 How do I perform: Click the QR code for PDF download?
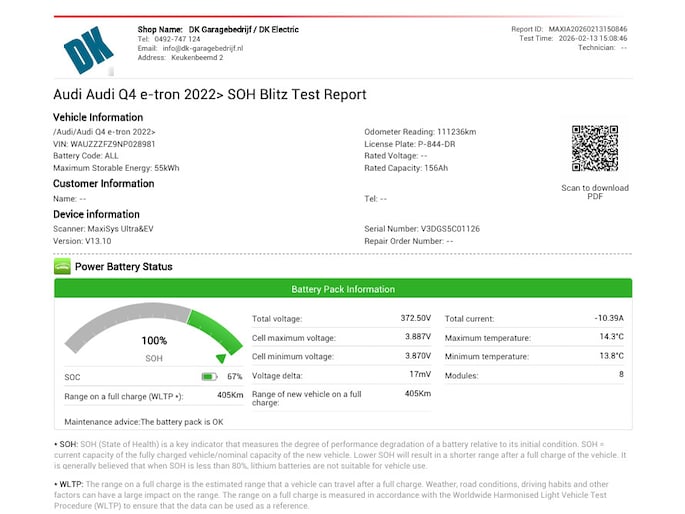tap(595, 149)
